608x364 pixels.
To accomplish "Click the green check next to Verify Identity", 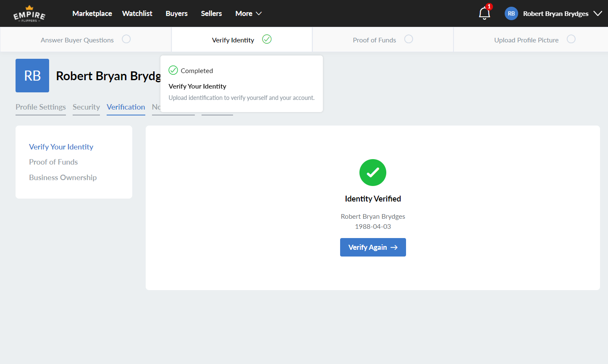I will (x=267, y=39).
